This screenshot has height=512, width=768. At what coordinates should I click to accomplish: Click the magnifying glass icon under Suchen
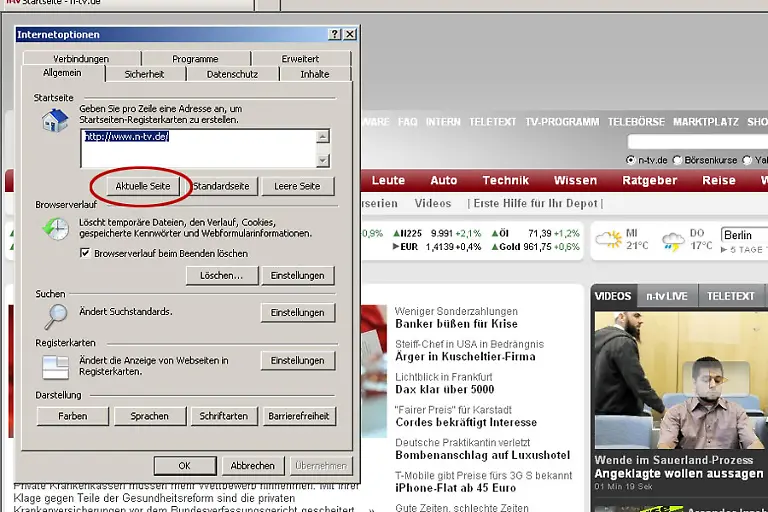tap(54, 316)
